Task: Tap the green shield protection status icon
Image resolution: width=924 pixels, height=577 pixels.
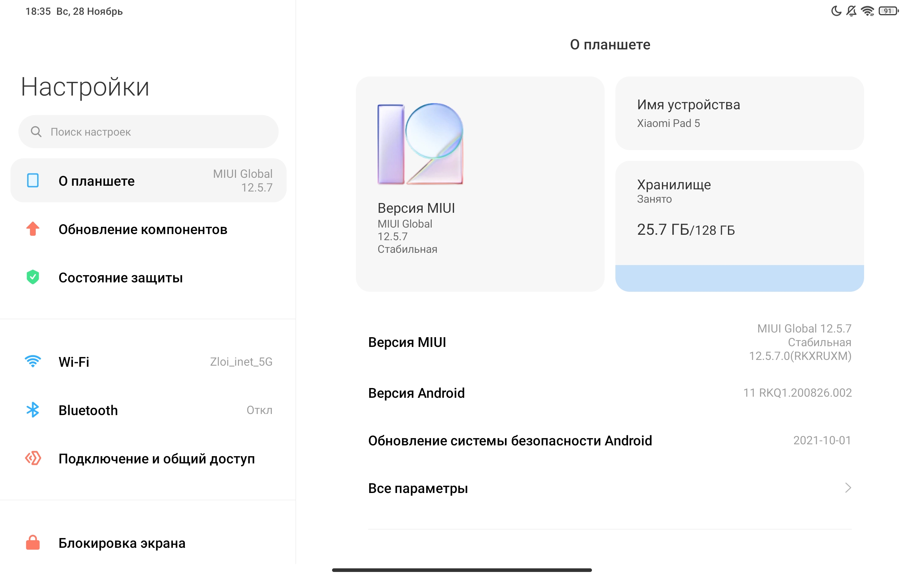Action: point(33,277)
